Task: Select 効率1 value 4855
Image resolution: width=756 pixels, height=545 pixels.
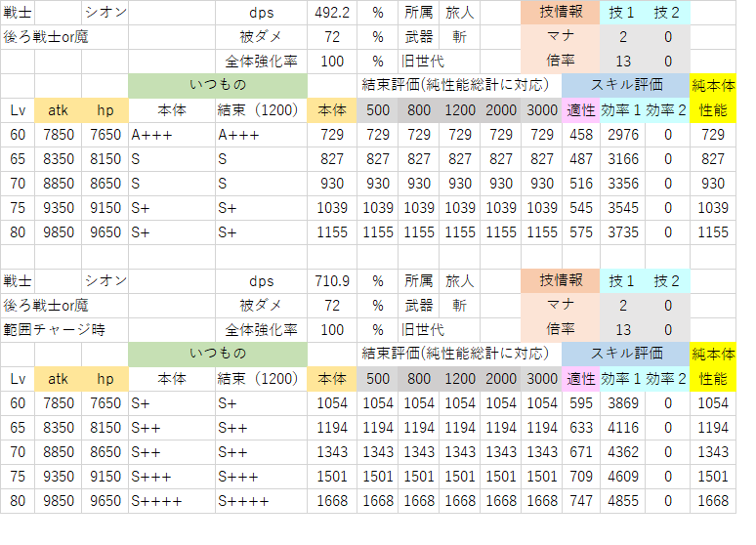Action: click(623, 501)
